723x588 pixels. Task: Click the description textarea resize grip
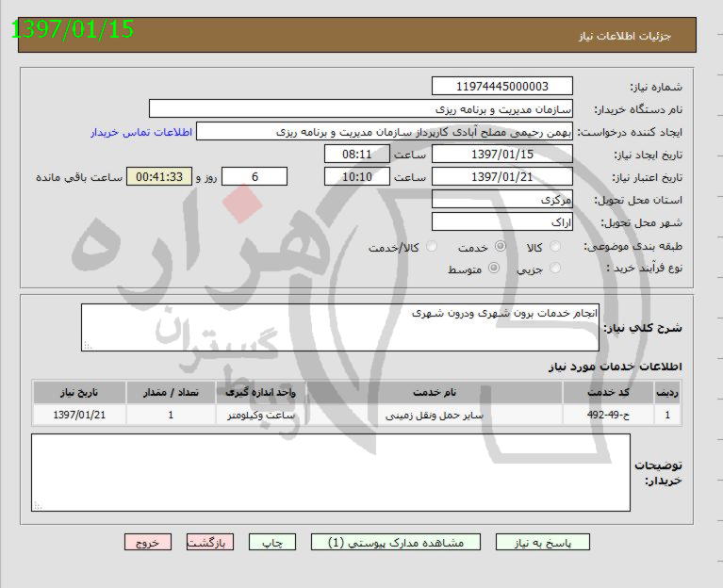point(87,346)
